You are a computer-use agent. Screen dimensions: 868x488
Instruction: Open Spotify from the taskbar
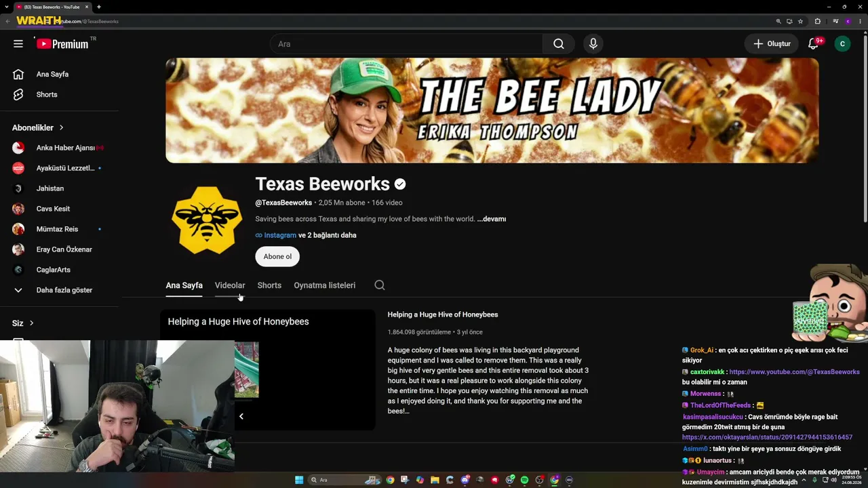point(524,480)
